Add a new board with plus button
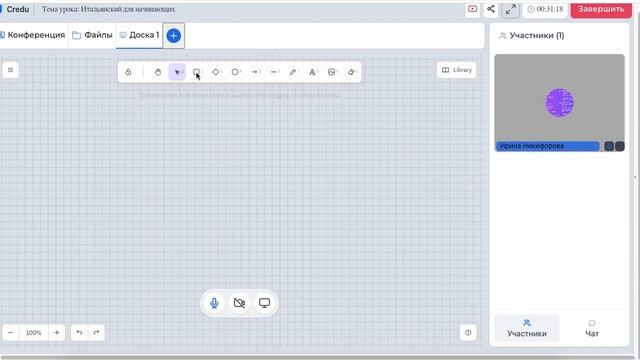The width and height of the screenshot is (640, 360). click(173, 36)
